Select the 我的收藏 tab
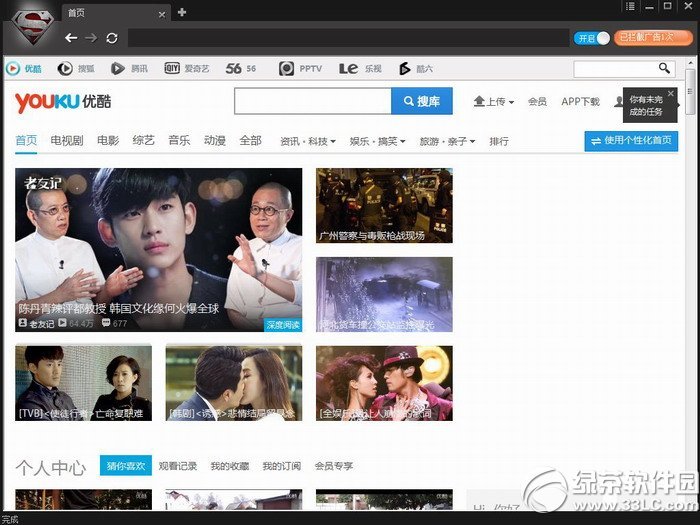Screen dimensions: 700x525 click(229, 466)
